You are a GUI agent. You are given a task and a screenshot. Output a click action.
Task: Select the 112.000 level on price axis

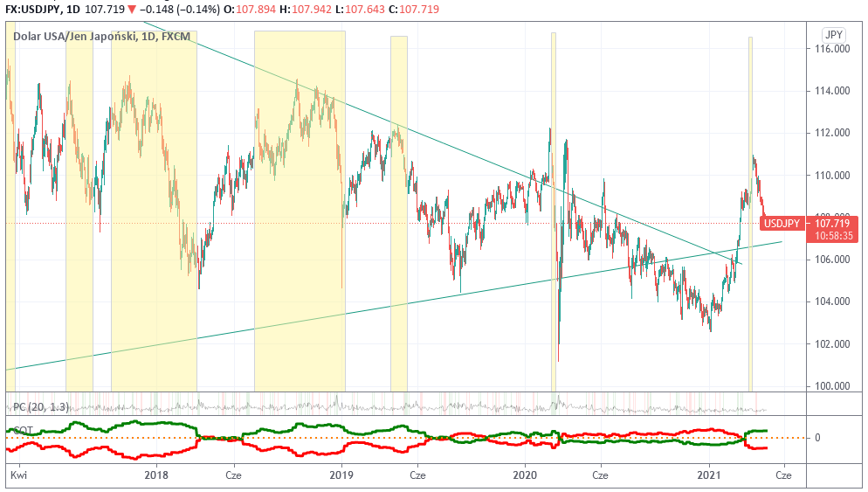pyautogui.click(x=832, y=133)
